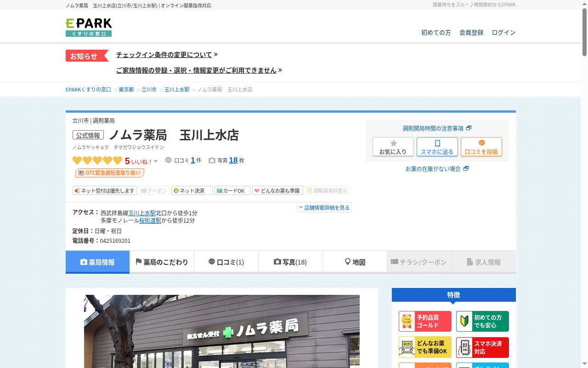
Task: Open the 写真(18) tab
Action: tap(290, 262)
